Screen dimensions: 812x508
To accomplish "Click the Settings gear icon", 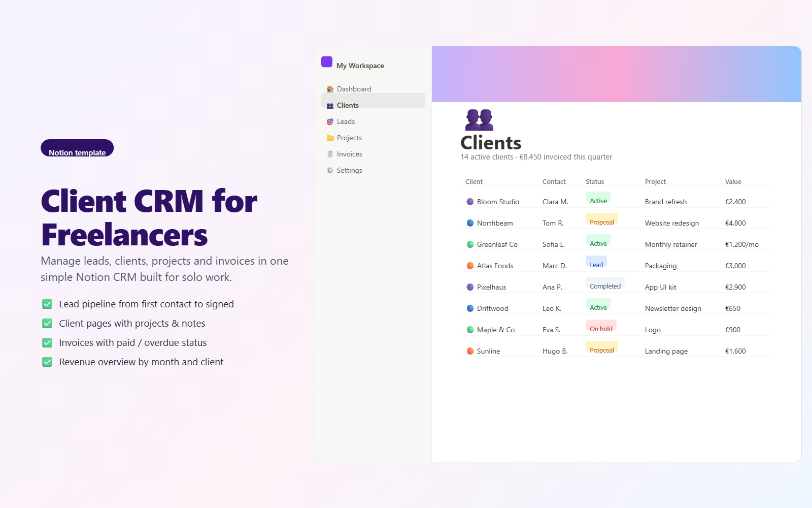I will click(330, 170).
